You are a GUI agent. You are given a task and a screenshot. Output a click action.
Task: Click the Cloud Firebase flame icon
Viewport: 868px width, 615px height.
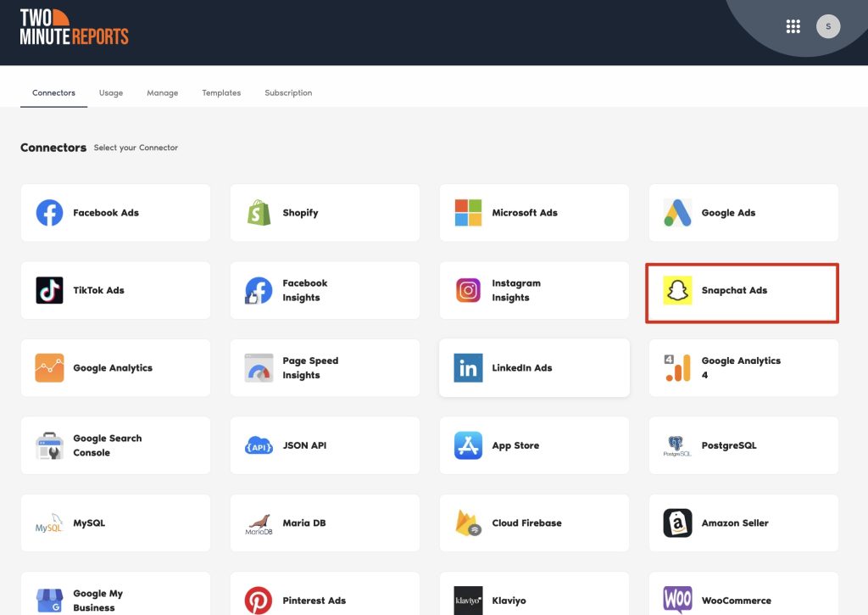tap(468, 523)
